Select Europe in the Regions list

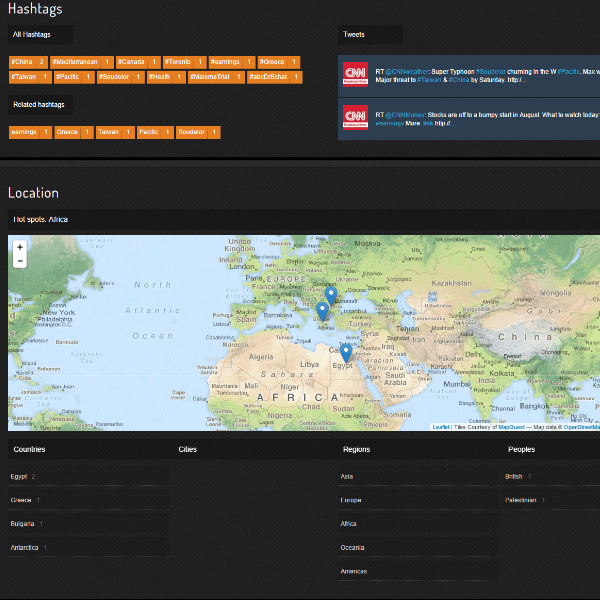419,500
